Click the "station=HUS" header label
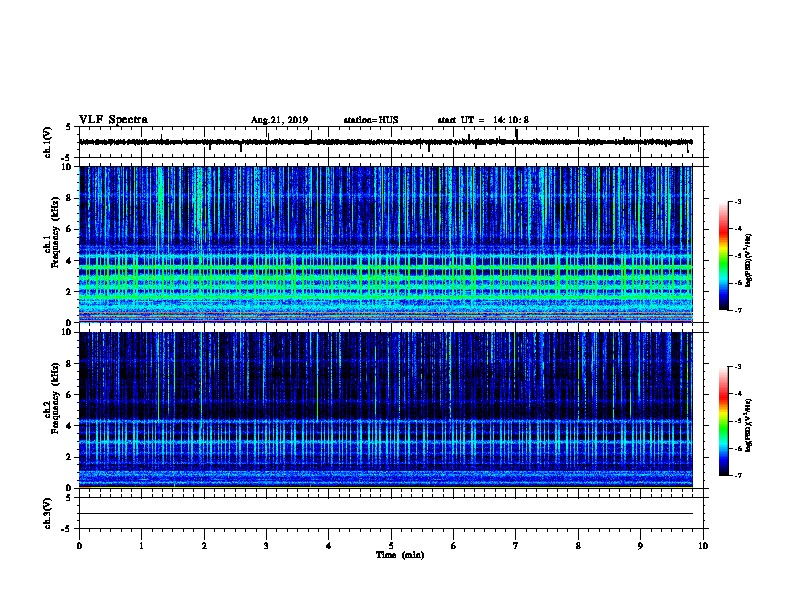 [371, 120]
